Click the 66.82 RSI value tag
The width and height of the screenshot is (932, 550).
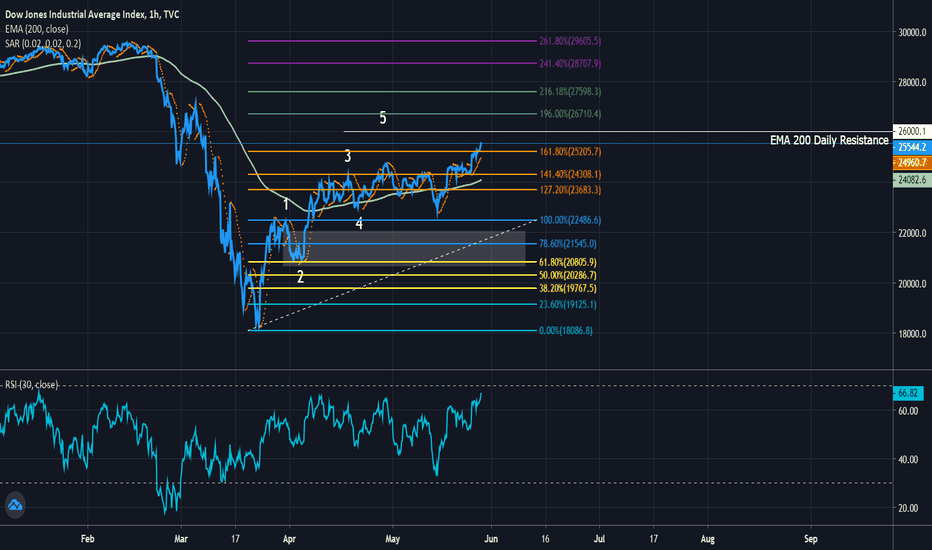point(908,393)
